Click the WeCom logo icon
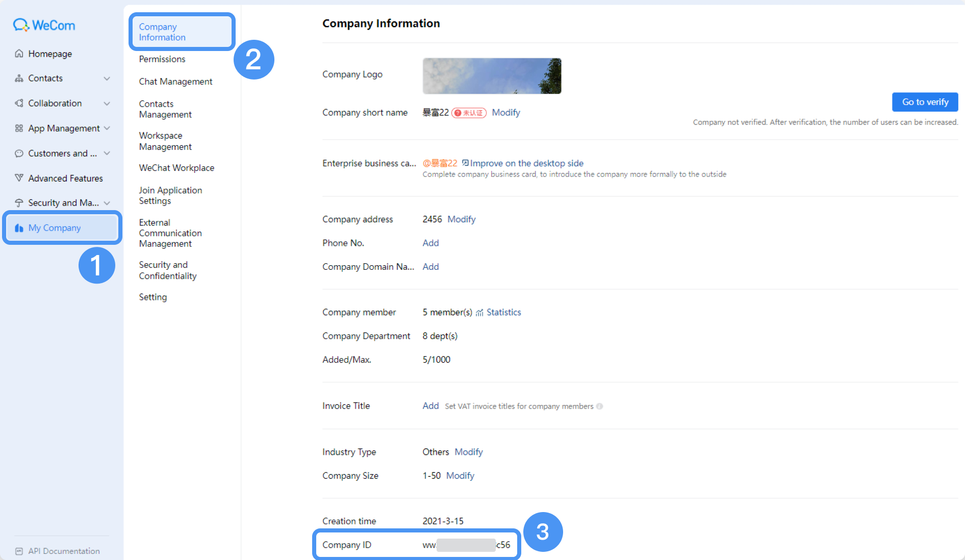The width and height of the screenshot is (965, 560). 21,25
